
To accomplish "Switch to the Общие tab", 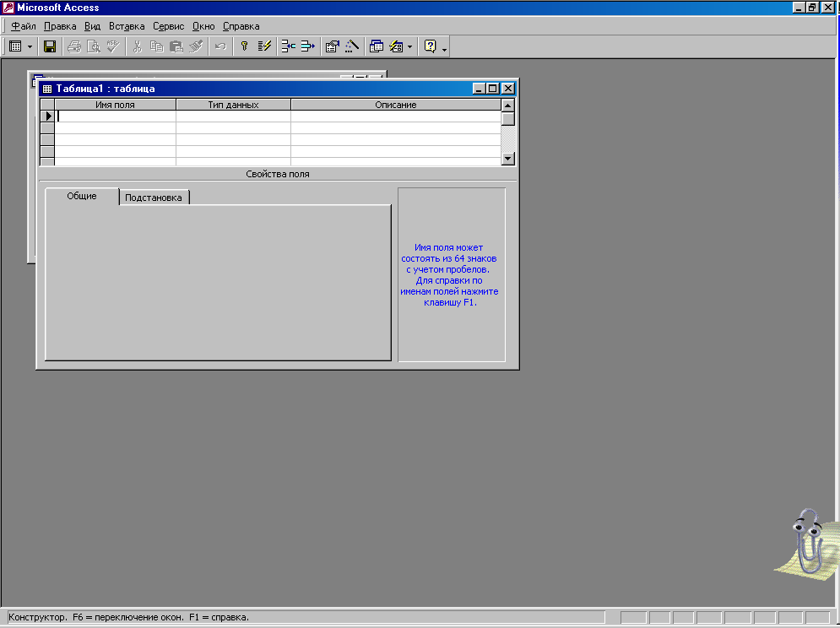I will click(x=81, y=196).
